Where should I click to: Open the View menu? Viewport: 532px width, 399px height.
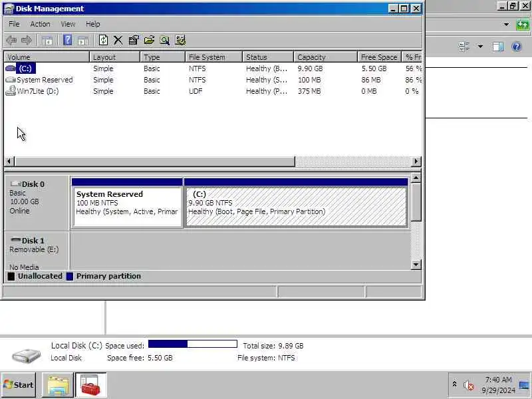tap(68, 24)
